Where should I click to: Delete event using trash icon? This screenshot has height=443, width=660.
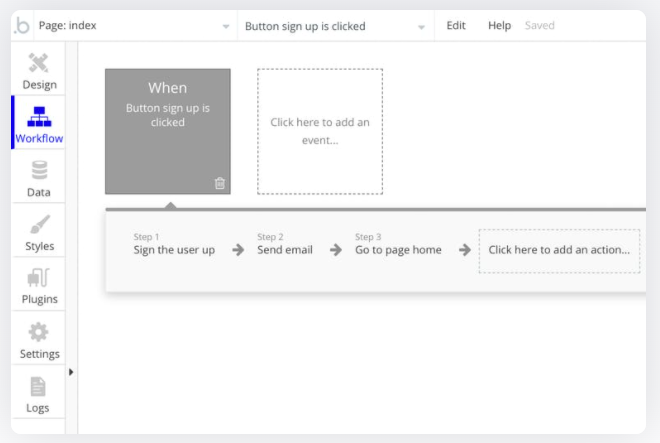(x=220, y=183)
